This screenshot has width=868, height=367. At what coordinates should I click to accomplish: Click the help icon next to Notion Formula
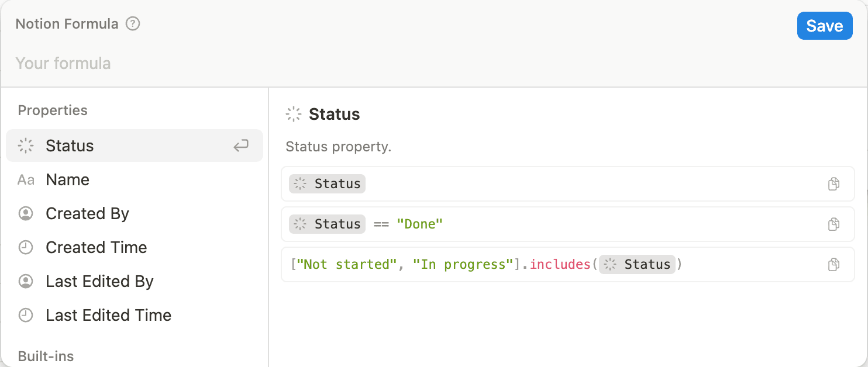pos(133,24)
